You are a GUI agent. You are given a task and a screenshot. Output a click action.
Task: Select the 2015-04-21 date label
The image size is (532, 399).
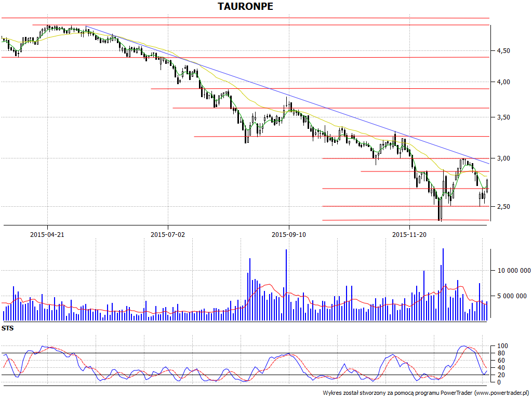click(47, 234)
